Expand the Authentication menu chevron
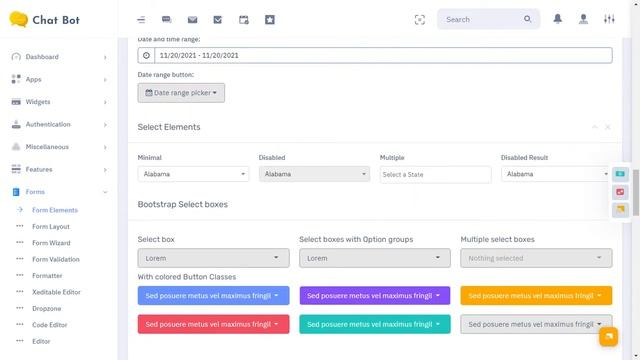Viewport: 640px width, 360px height. (105, 124)
